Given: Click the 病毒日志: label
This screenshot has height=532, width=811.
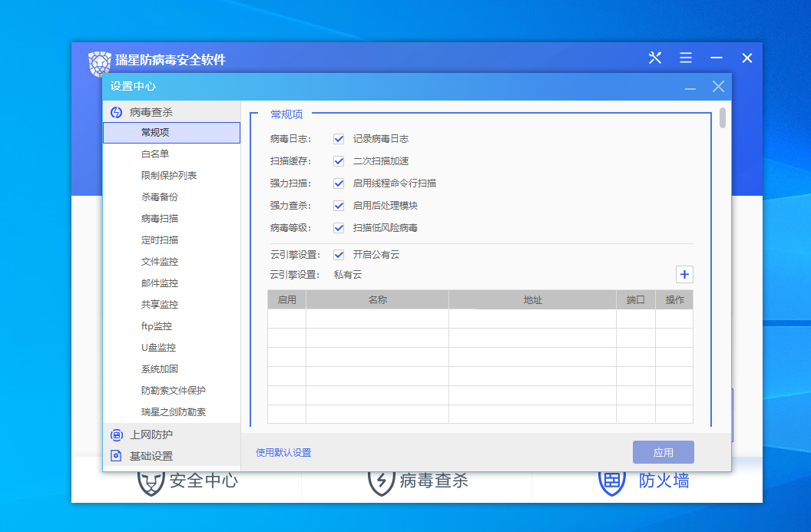Looking at the screenshot, I should point(290,139).
